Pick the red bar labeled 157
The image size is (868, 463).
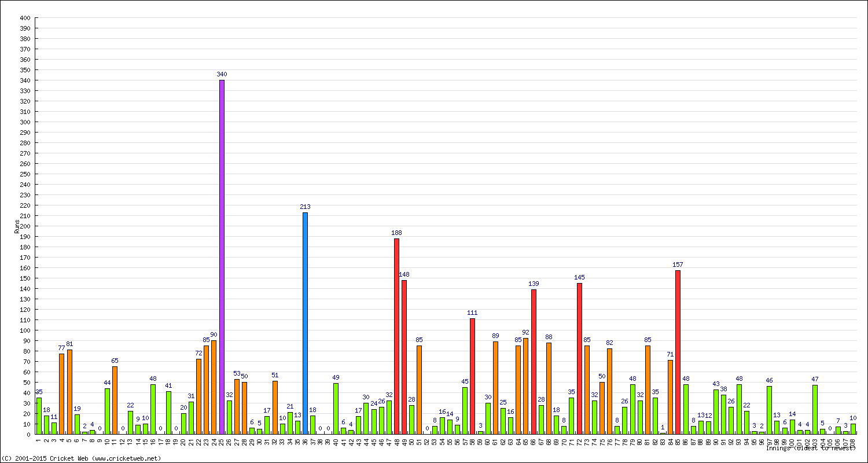click(x=678, y=352)
